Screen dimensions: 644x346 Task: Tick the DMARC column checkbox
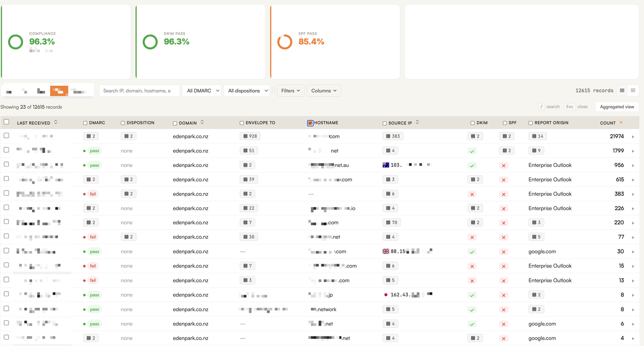click(x=86, y=123)
